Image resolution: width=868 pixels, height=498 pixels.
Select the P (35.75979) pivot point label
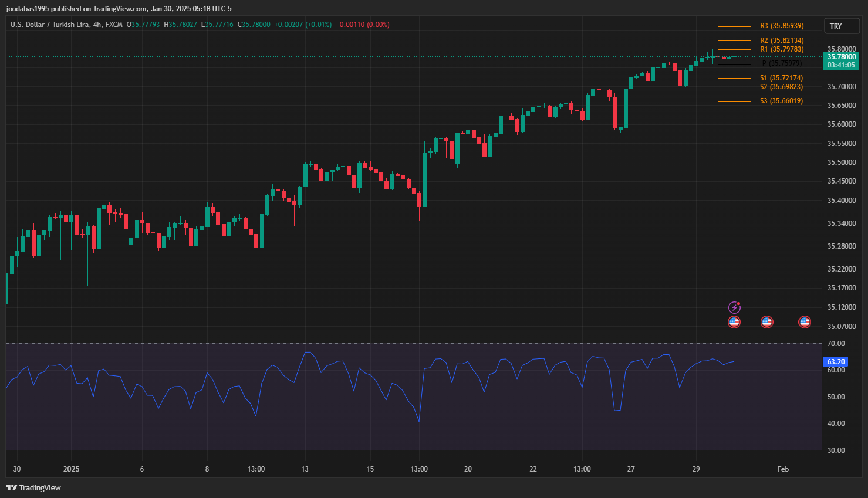[782, 63]
